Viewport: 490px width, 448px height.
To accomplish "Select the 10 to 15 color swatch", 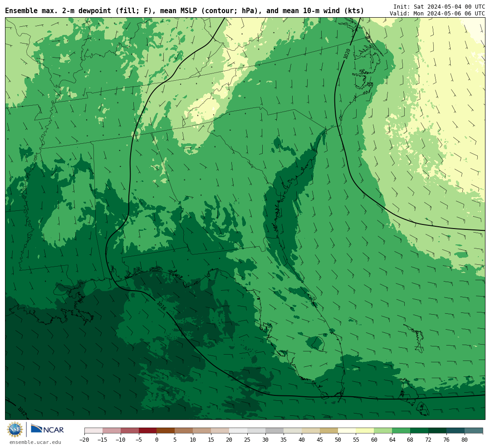I will (x=202, y=431).
